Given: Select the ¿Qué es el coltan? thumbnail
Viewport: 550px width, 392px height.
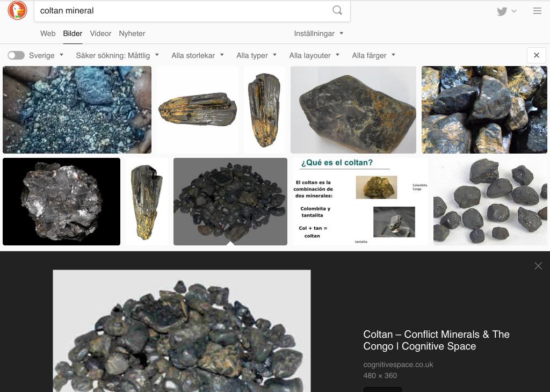Looking at the screenshot, I should coord(360,202).
